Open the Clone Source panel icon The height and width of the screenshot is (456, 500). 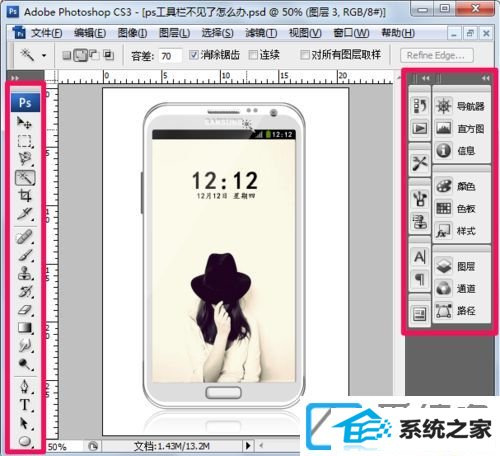point(420,221)
